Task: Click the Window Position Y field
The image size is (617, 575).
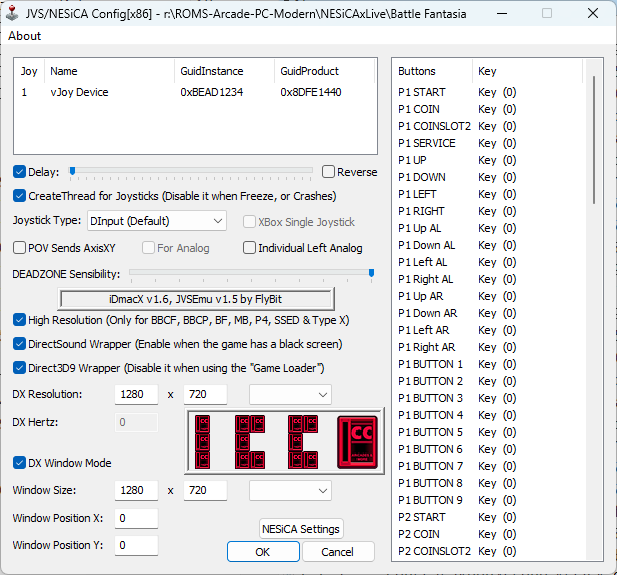Action: (136, 545)
